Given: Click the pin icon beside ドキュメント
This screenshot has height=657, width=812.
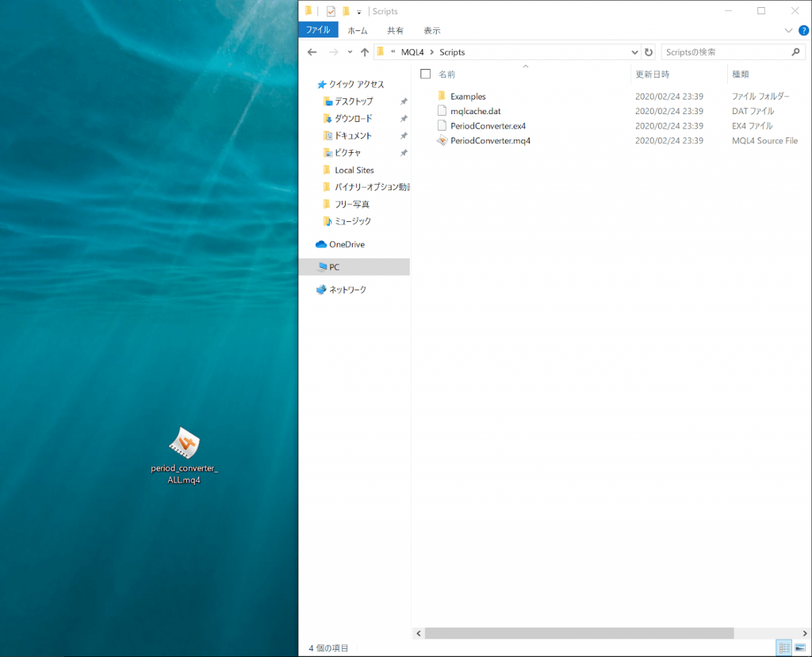Looking at the screenshot, I should [404, 136].
